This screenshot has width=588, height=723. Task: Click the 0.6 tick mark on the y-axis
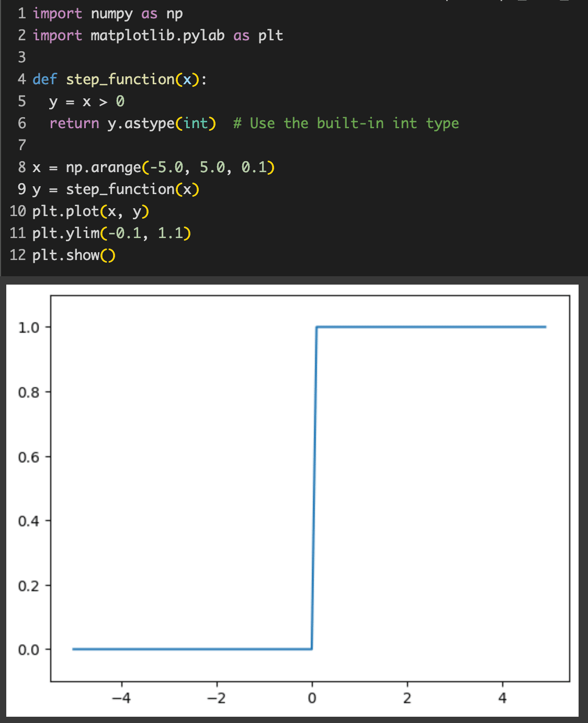coord(47,456)
